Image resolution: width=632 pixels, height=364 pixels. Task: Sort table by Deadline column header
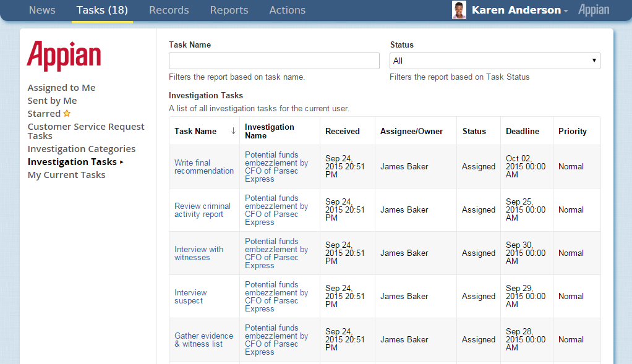[x=522, y=131]
